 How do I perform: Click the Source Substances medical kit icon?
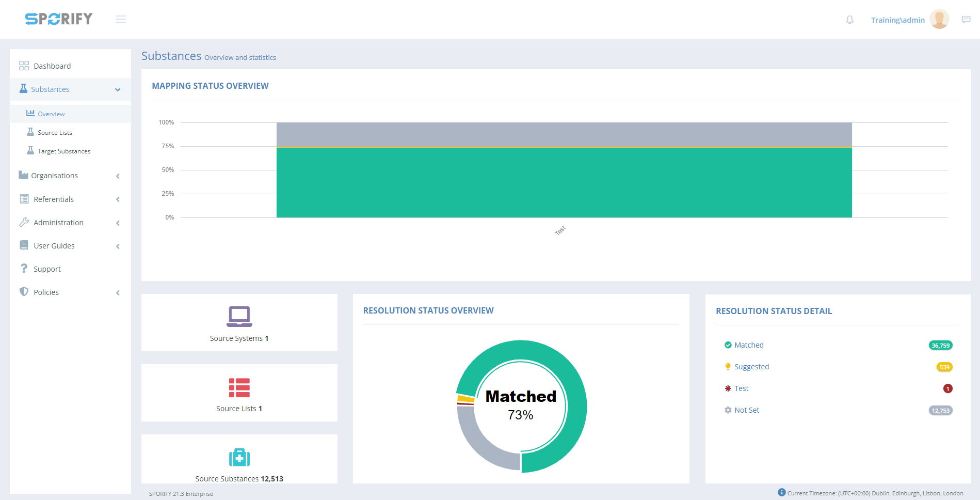(239, 457)
